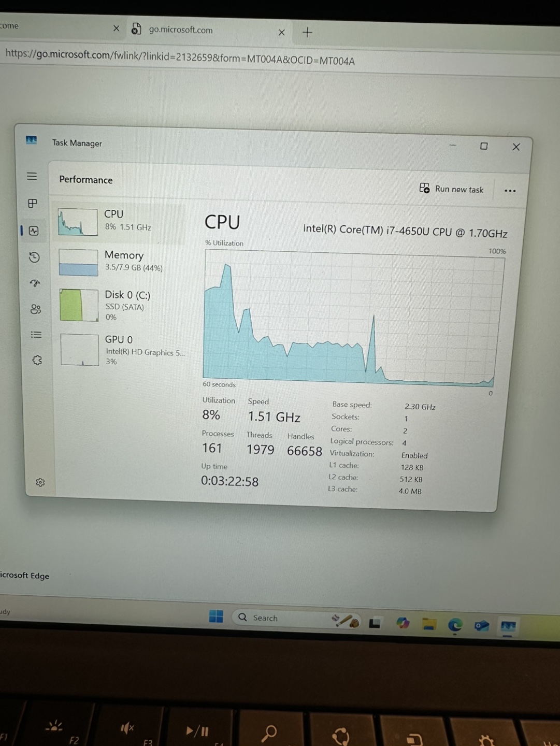The image size is (560, 746).
Task: Open Copilot from the taskbar
Action: 403,623
